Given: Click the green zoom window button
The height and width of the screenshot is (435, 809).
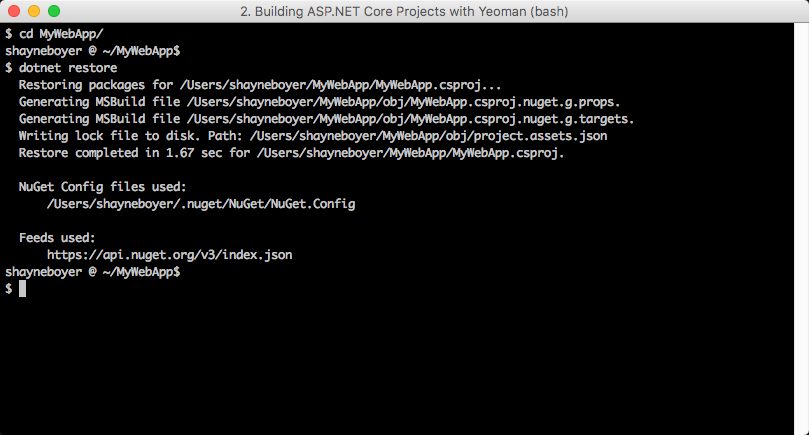Looking at the screenshot, I should pos(54,11).
